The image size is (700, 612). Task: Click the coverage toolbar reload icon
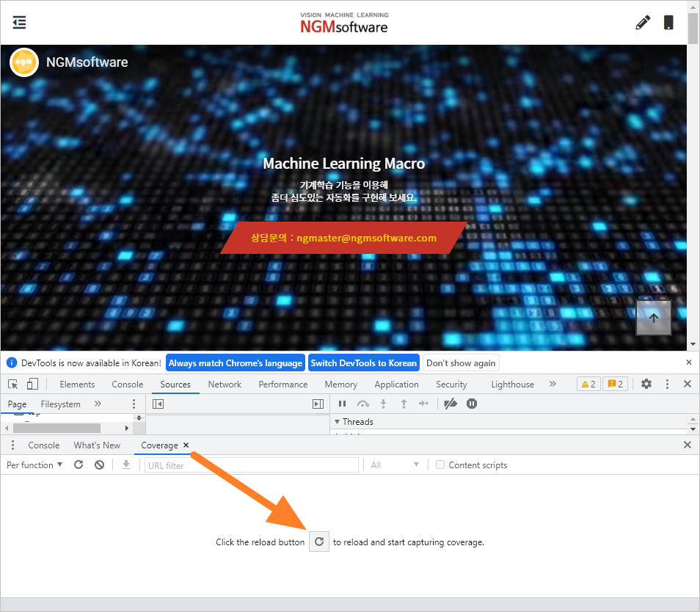(79, 465)
